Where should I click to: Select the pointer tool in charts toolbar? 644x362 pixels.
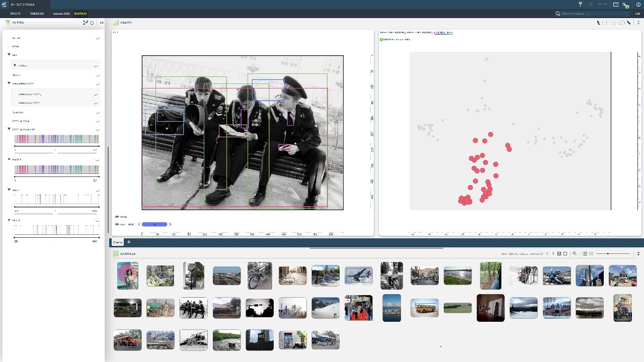(x=598, y=23)
